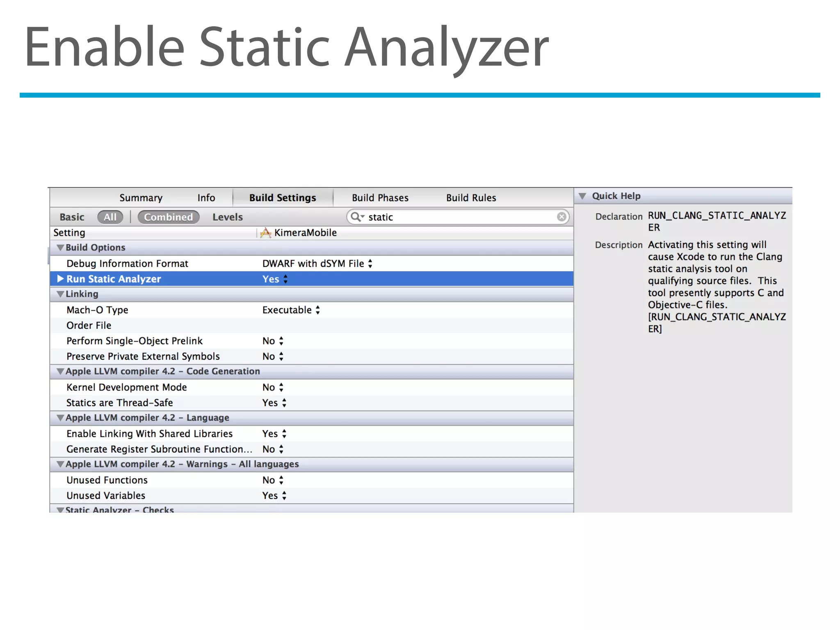This screenshot has height=630, width=840.
Task: Click the RUN_CLANG_STATIC_ANALYZER declaration text
Action: point(717,221)
